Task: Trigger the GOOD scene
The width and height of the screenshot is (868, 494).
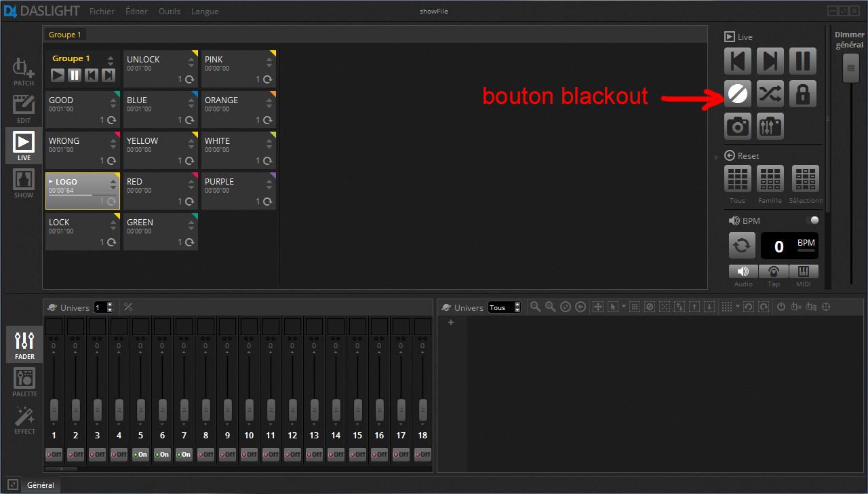Action: [x=83, y=109]
